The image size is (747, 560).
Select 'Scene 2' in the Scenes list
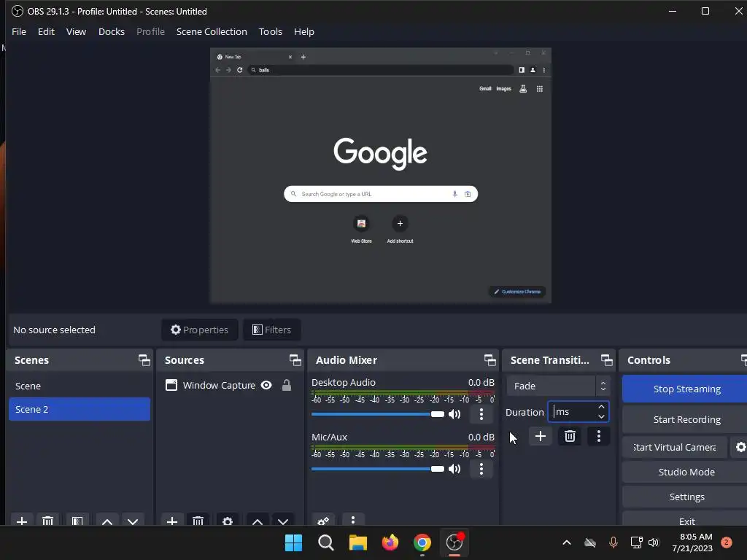click(80, 409)
